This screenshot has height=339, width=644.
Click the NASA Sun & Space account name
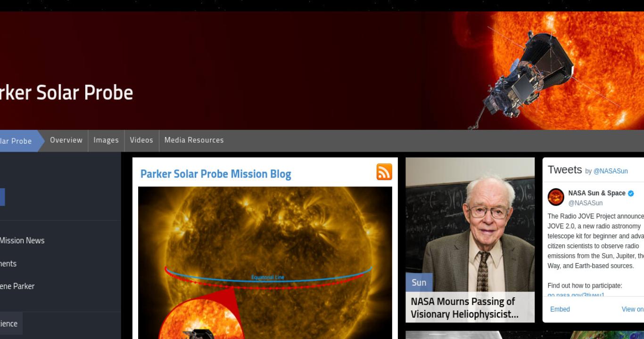[x=596, y=193]
